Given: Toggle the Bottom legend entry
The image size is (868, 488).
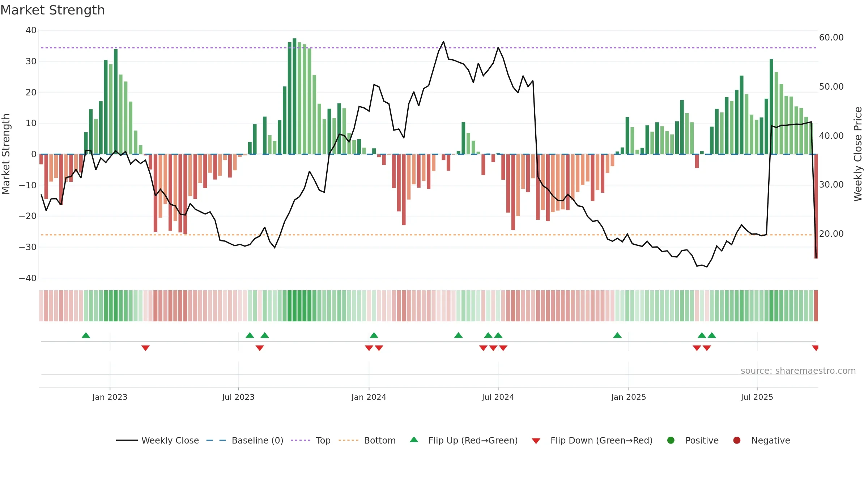Looking at the screenshot, I should coord(367,440).
